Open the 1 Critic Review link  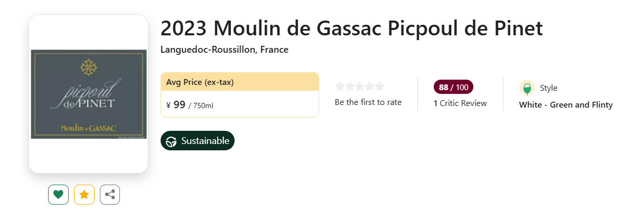460,103
